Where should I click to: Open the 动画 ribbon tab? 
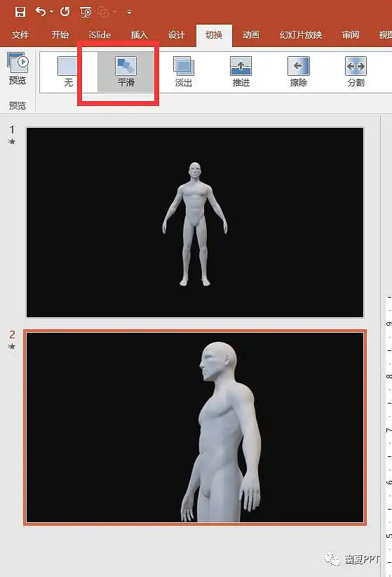251,35
